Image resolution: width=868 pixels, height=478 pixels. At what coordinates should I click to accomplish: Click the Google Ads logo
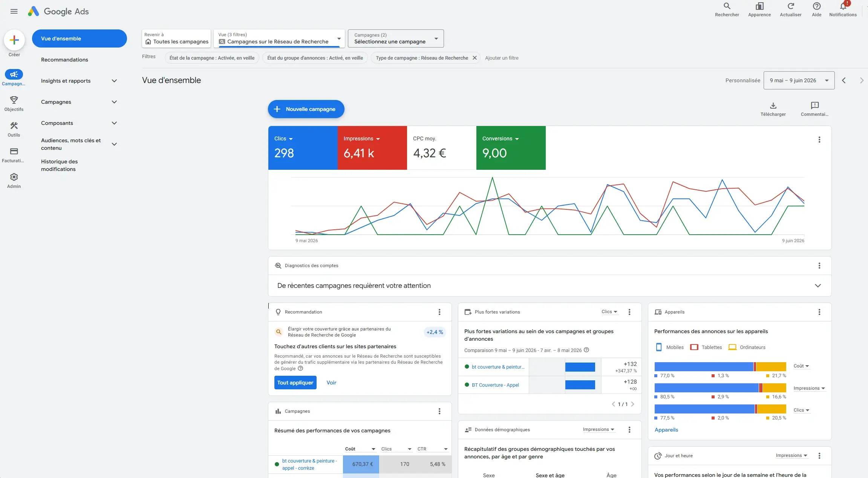tap(58, 11)
